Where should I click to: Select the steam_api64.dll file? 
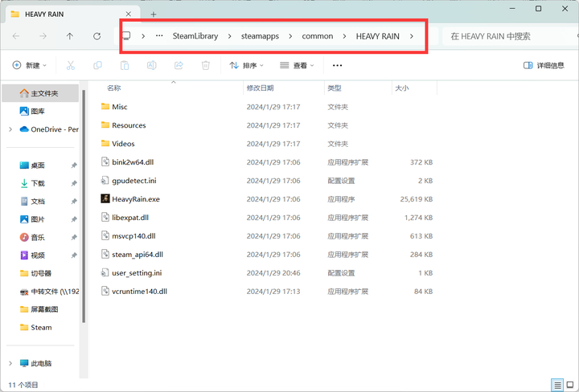[268, 254]
